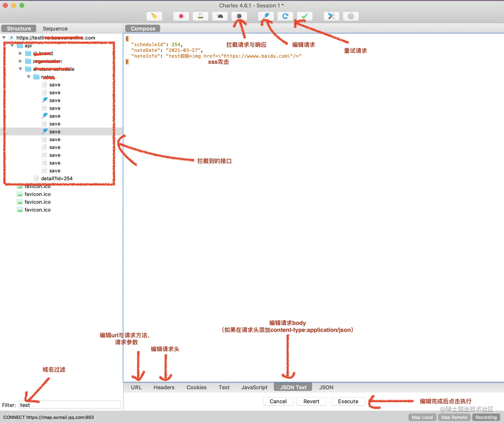Click the Map Remote status button
The width and height of the screenshot is (504, 423).
[454, 417]
